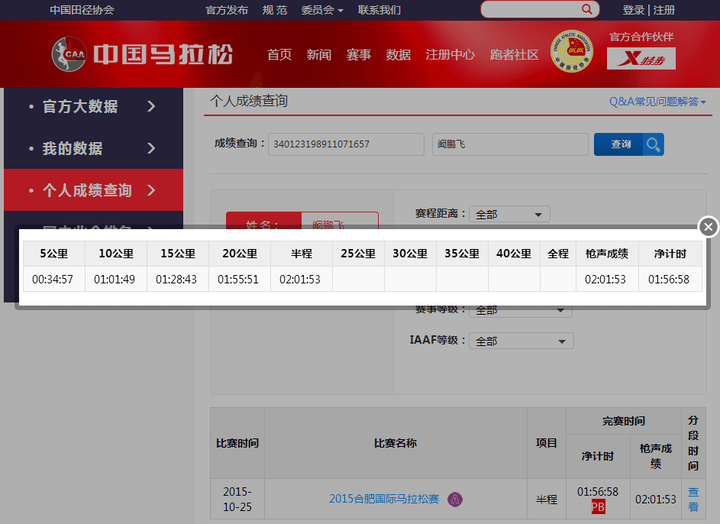Click the arrow next to 官方大数据
Viewport: 720px width, 524px height.
point(151,107)
